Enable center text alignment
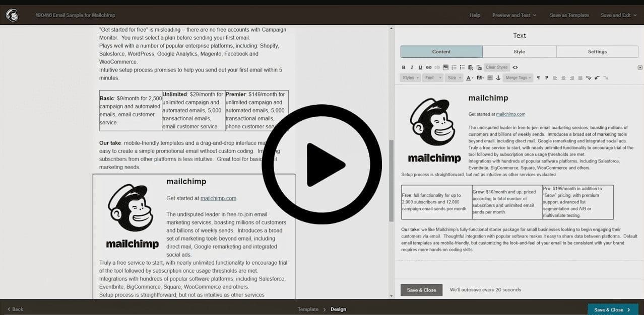This screenshot has width=644, height=315. (563, 77)
